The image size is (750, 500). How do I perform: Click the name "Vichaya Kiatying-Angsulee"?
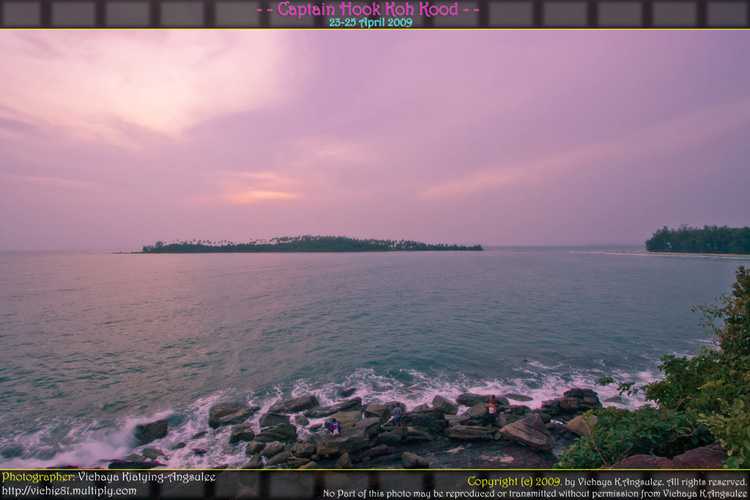(x=147, y=478)
